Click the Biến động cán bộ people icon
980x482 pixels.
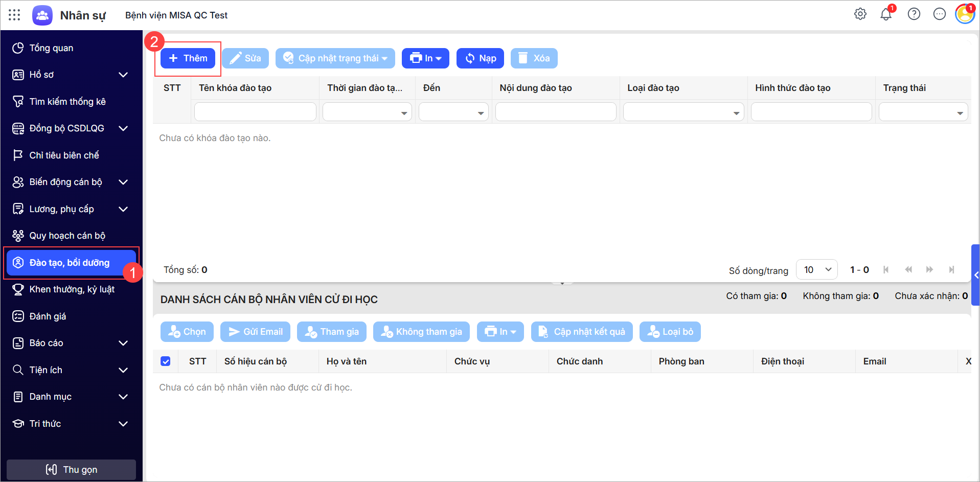[x=18, y=182]
